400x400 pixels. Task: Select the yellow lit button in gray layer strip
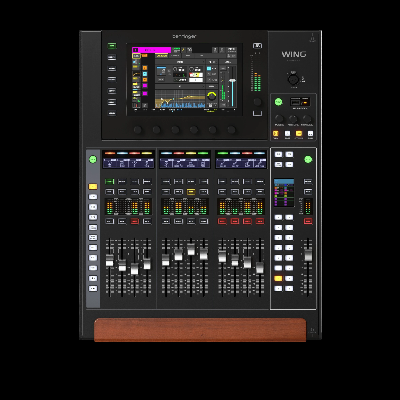(93, 186)
